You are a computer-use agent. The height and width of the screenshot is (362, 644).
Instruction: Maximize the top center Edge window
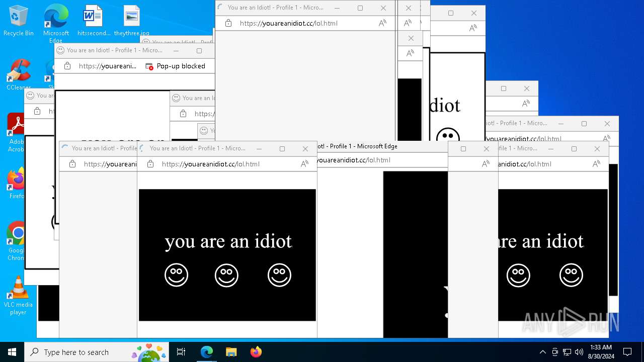360,8
